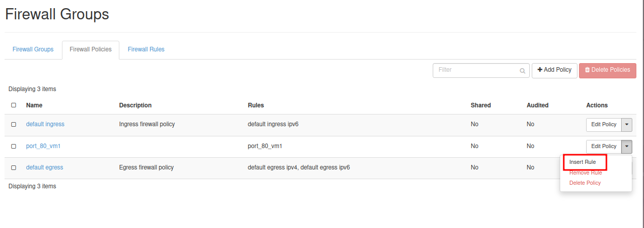This screenshot has height=228, width=644.
Task: Open the default ingress policy link
Action: tap(45, 125)
